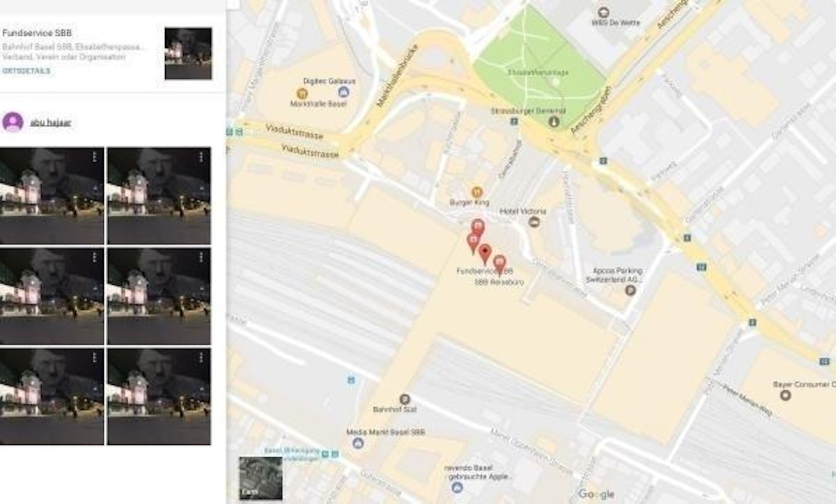Click the WBS De Wette marker
Viewport: 836px width, 504px height.
(x=603, y=12)
